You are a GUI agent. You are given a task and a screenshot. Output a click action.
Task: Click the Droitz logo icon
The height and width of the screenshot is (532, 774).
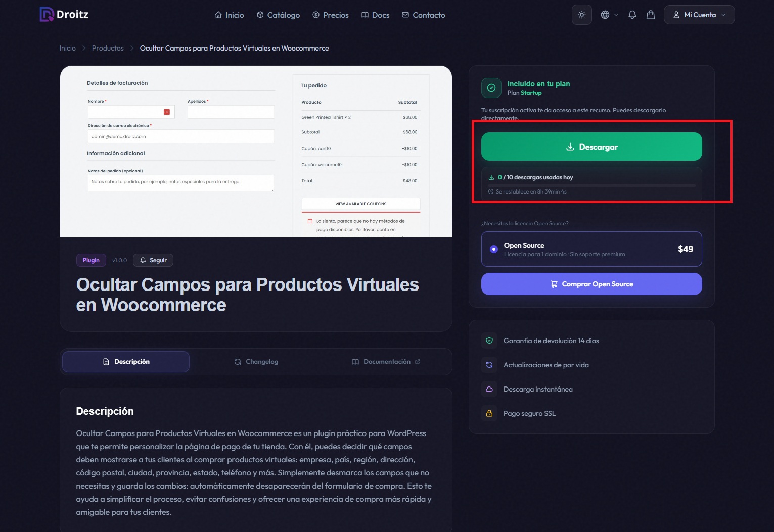coord(47,14)
